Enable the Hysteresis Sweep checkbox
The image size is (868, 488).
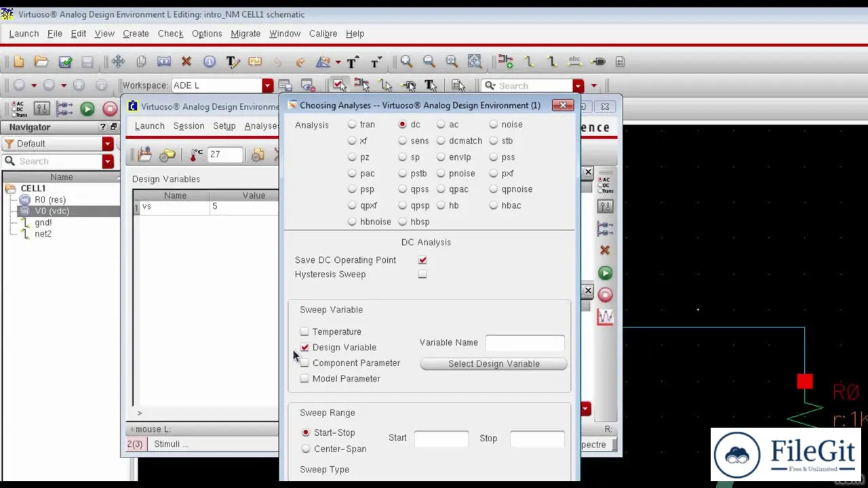tap(422, 274)
